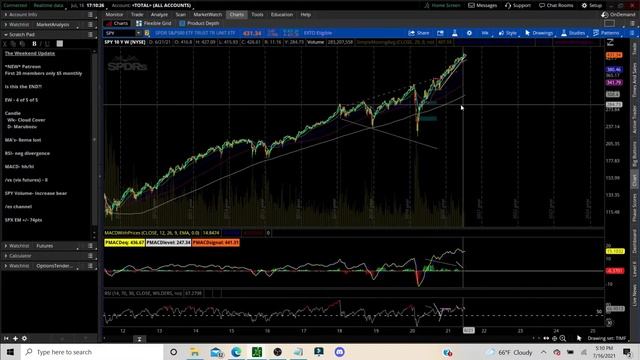Image resolution: width=640 pixels, height=360 pixels.
Task: Open the Education tab
Action: click(x=282, y=14)
